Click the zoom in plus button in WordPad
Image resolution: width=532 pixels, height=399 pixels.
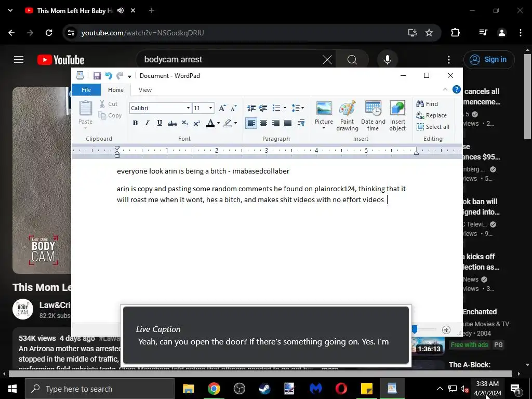(x=446, y=329)
